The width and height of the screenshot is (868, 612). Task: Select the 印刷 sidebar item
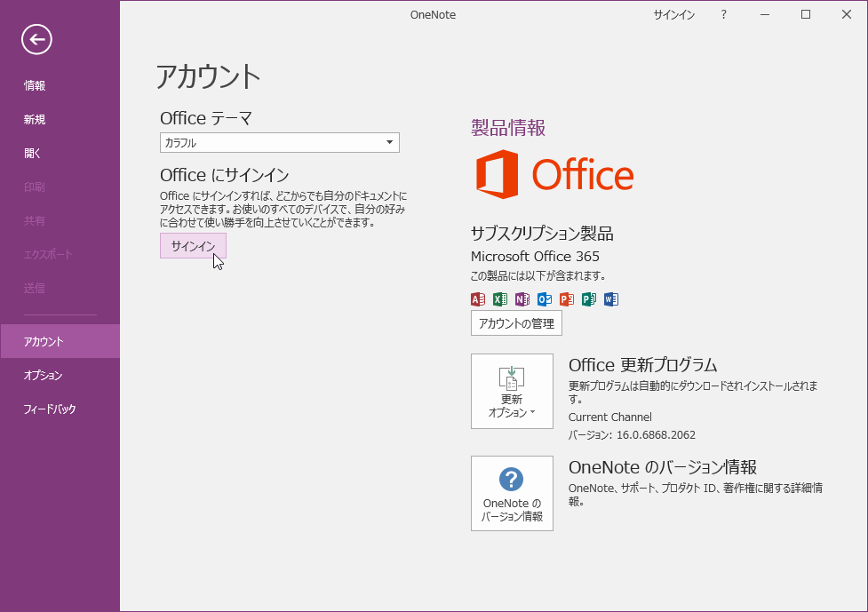35,187
